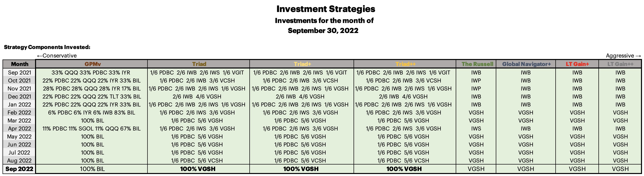644x176 pixels.
Task: Select the Aug 2022 Triad++ 5/6 VCSH cell
Action: point(403,160)
